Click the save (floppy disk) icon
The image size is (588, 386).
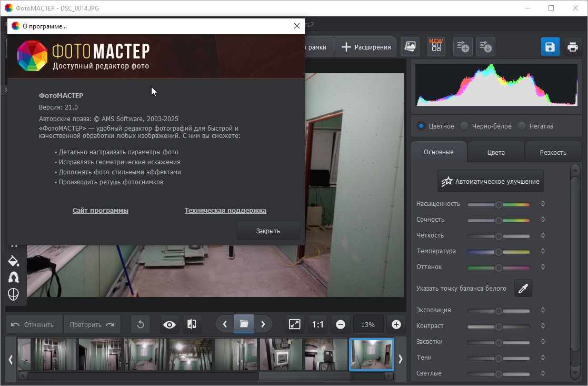[x=550, y=47]
